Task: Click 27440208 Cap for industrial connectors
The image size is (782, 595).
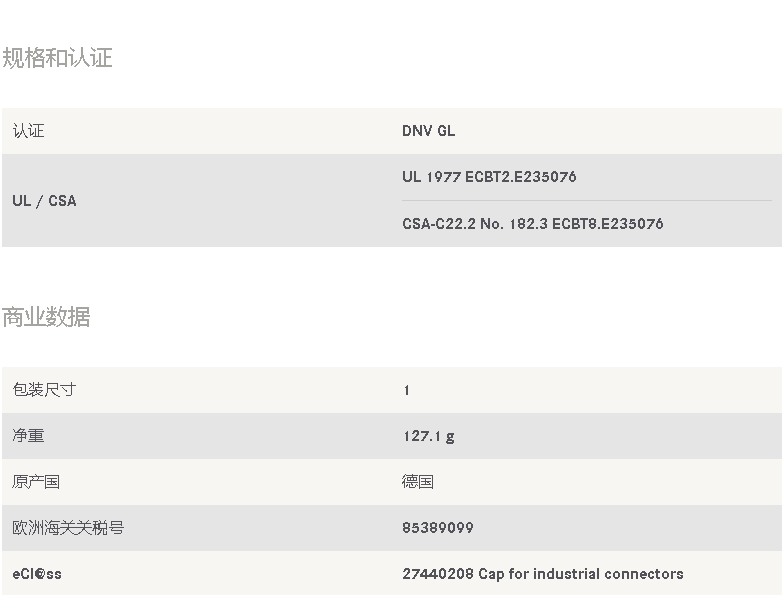Action: pyautogui.click(x=543, y=574)
